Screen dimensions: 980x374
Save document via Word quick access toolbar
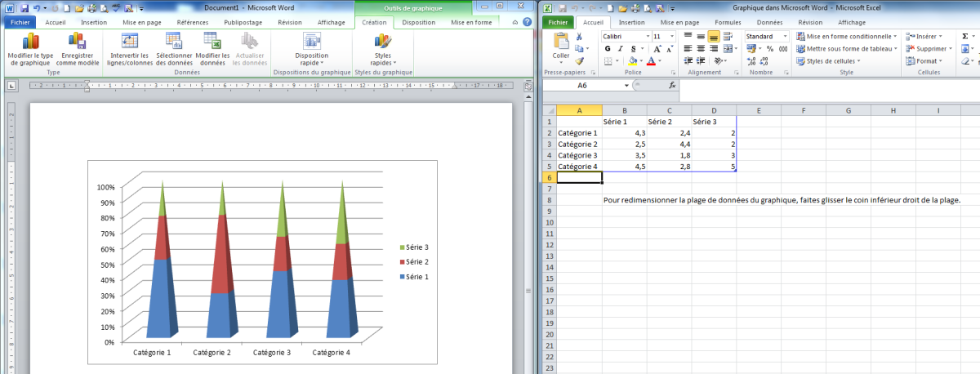point(24,8)
